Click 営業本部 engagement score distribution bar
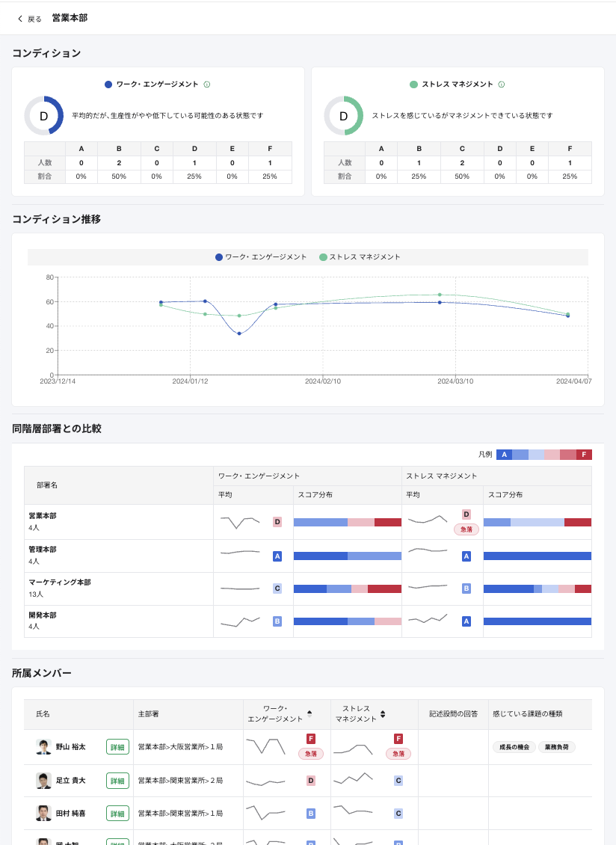616x845 pixels. (348, 522)
